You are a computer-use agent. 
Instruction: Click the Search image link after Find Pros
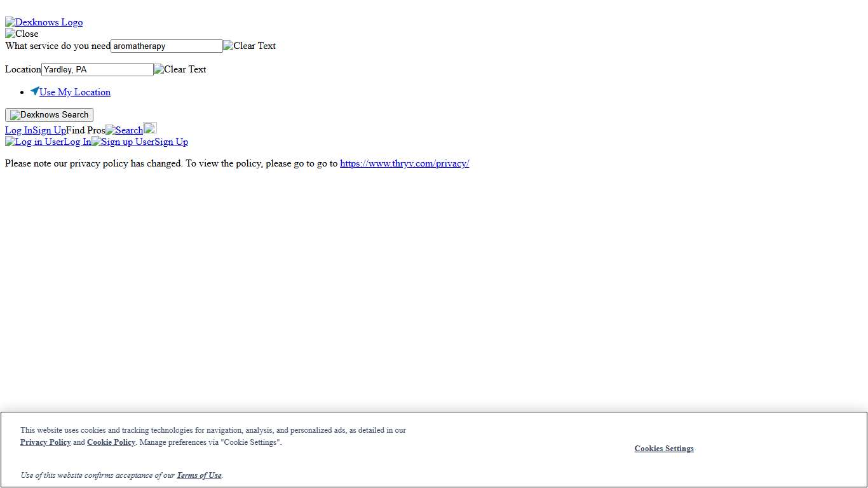tap(125, 130)
